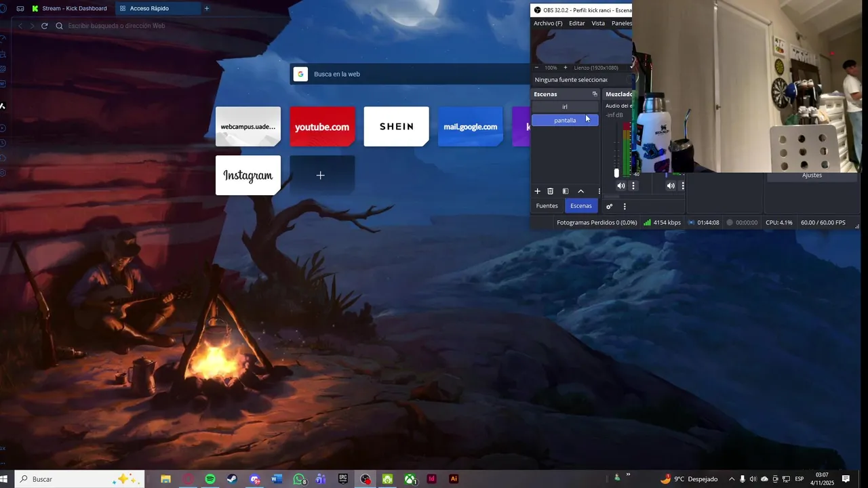
Task: Switch to Acceso Rápido browser tab
Action: 157,8
